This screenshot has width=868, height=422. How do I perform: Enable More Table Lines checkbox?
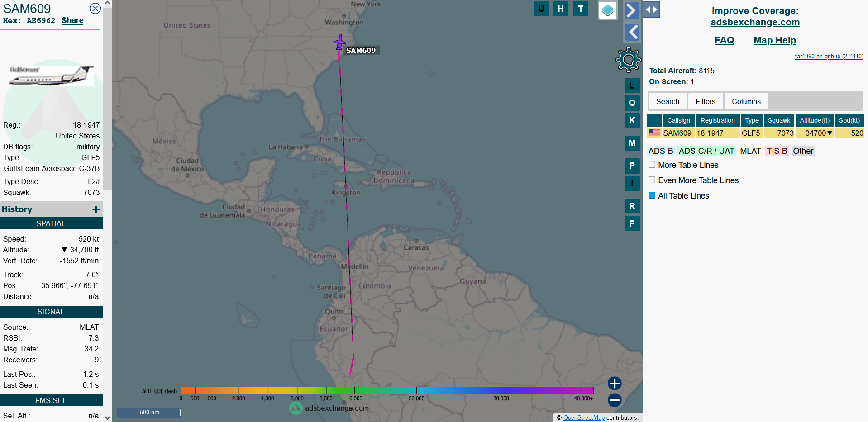652,165
